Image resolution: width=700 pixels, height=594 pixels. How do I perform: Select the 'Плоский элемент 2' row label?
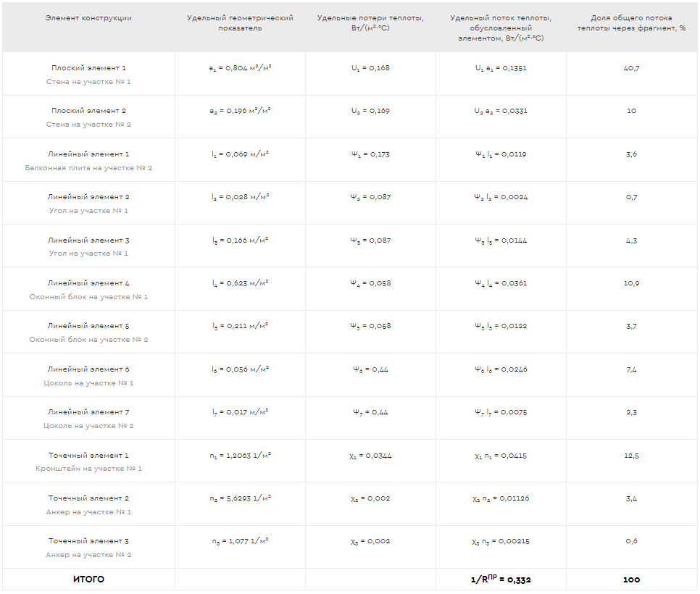pyautogui.click(x=88, y=111)
